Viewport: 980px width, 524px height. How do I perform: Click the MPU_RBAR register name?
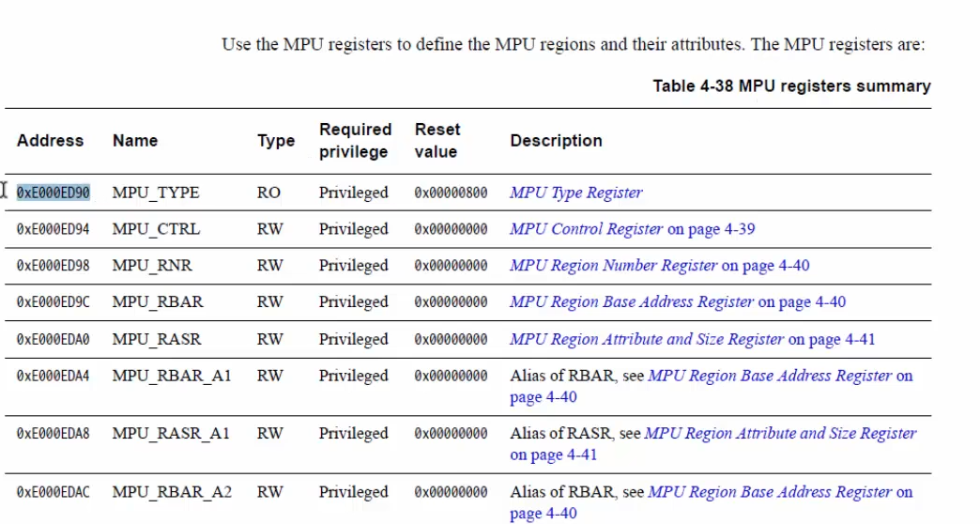coord(158,301)
